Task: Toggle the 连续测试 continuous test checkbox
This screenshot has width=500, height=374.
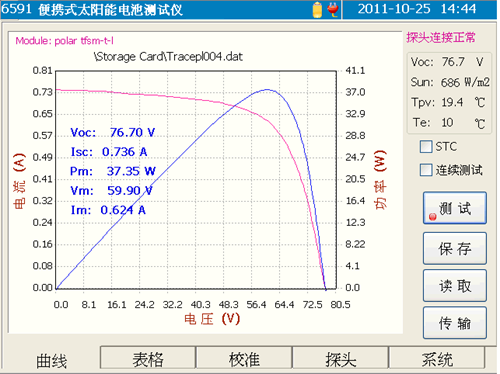Action: [426, 170]
